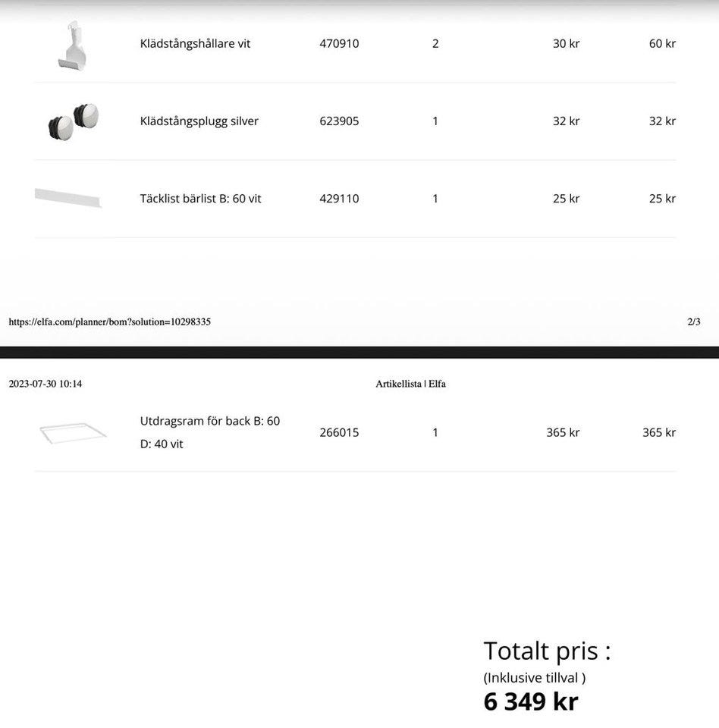The width and height of the screenshot is (719, 728).
Task: Click article number 470910
Action: 339,44
